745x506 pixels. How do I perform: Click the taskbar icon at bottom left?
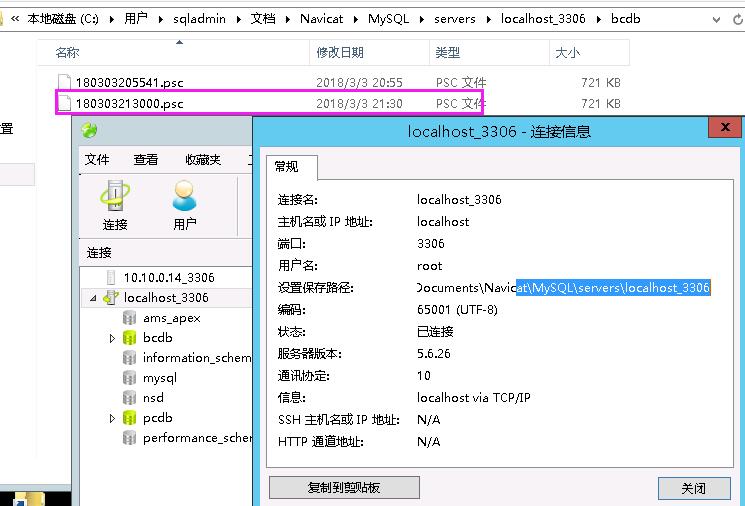click(29, 499)
